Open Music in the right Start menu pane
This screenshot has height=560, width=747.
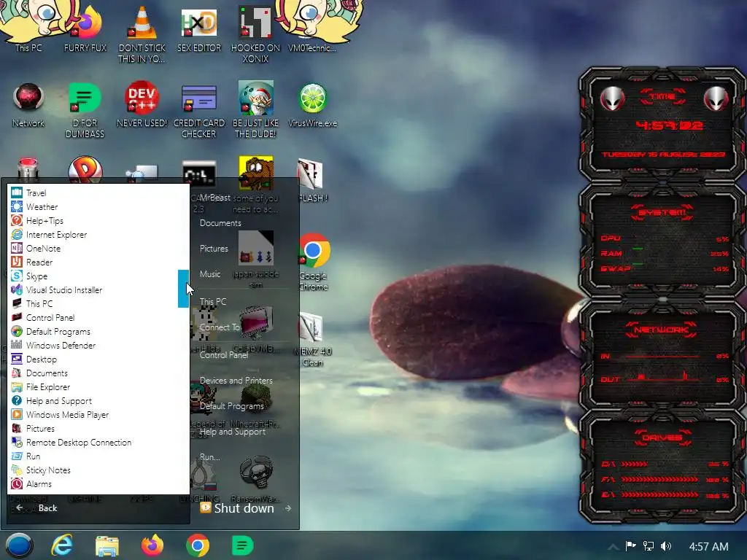tap(210, 274)
